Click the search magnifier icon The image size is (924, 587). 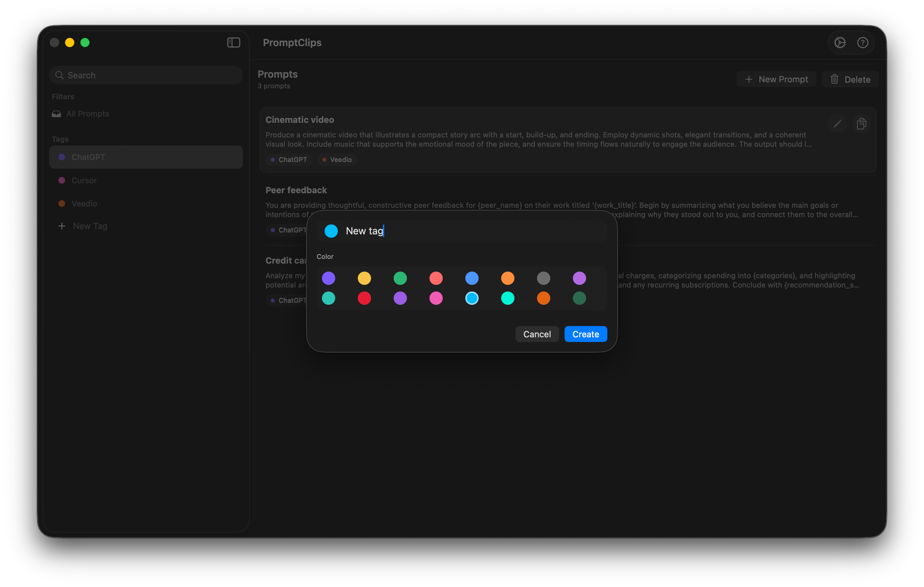(59, 75)
